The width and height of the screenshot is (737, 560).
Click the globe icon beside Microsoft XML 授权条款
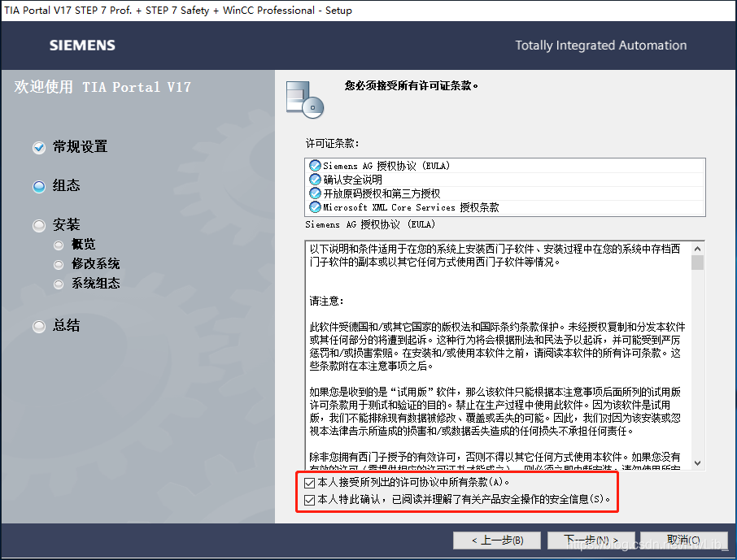coord(314,206)
